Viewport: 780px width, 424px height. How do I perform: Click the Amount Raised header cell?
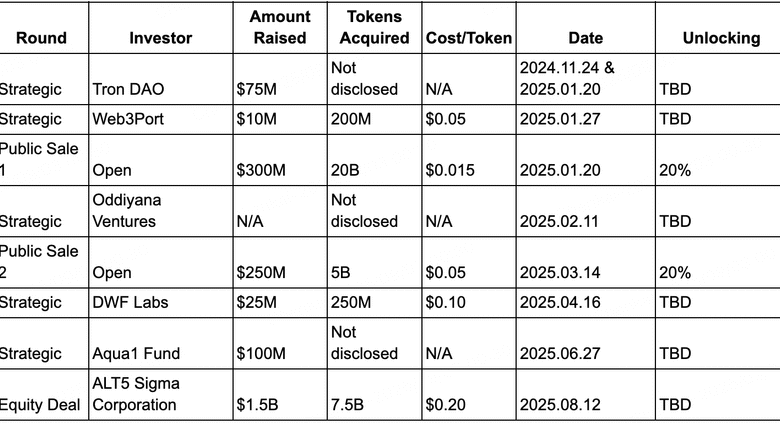(280, 27)
